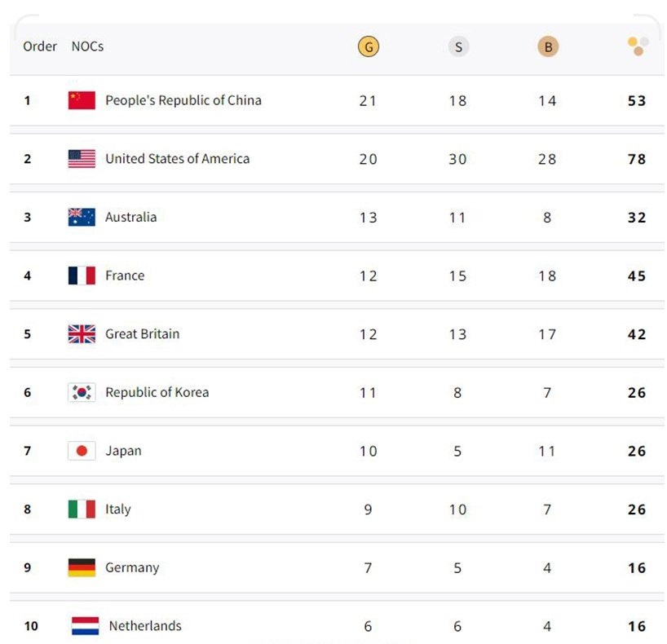Click the France flag icon
This screenshot has height=644, width=667.
pos(82,276)
